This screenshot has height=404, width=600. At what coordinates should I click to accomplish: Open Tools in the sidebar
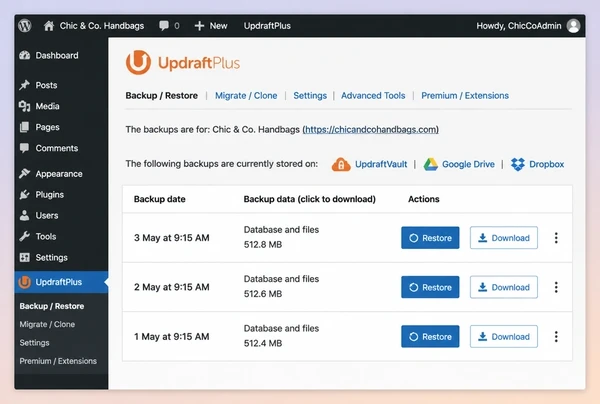(46, 236)
